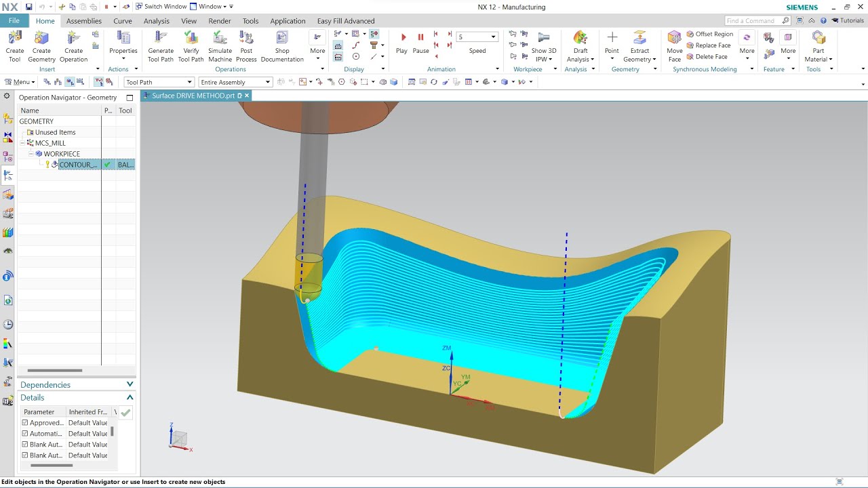The width and height of the screenshot is (868, 488).
Task: Toggle the last Blank Aut... parameter checkbox
Action: pos(25,455)
